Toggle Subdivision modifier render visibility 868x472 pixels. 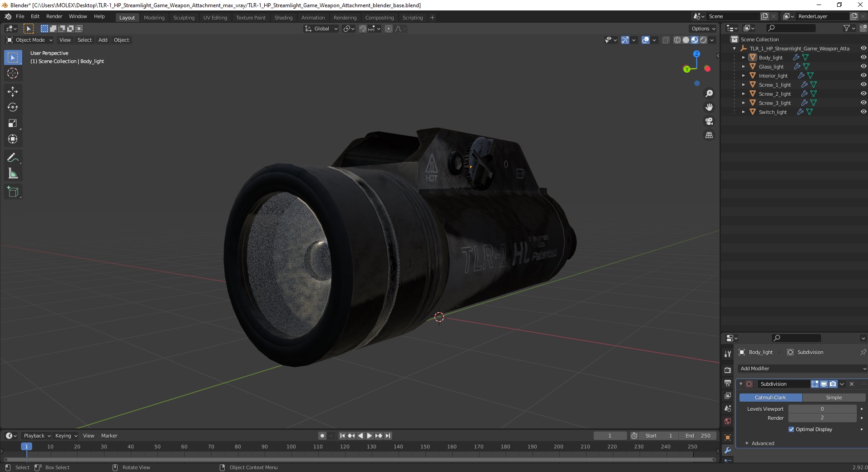click(833, 384)
